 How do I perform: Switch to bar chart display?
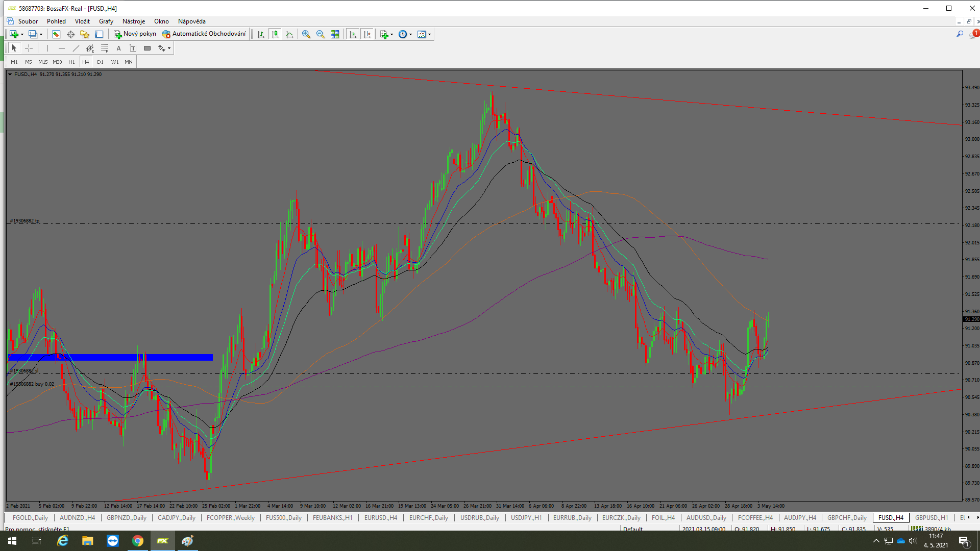coord(261,34)
